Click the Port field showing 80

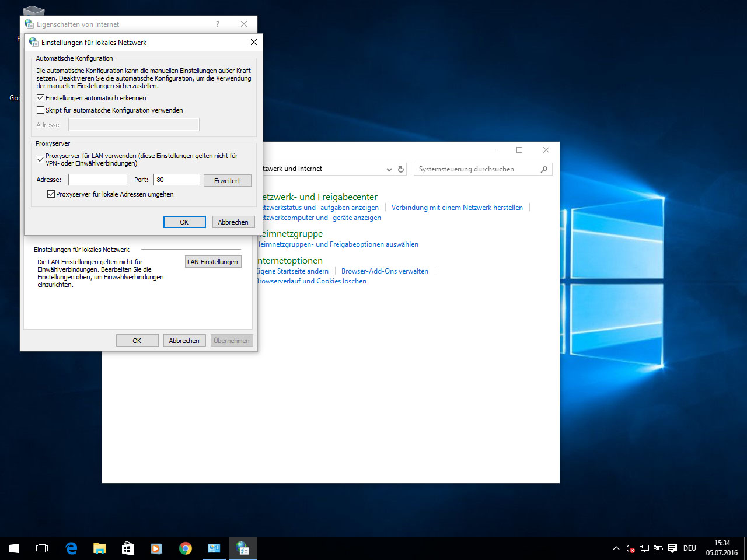tap(177, 180)
